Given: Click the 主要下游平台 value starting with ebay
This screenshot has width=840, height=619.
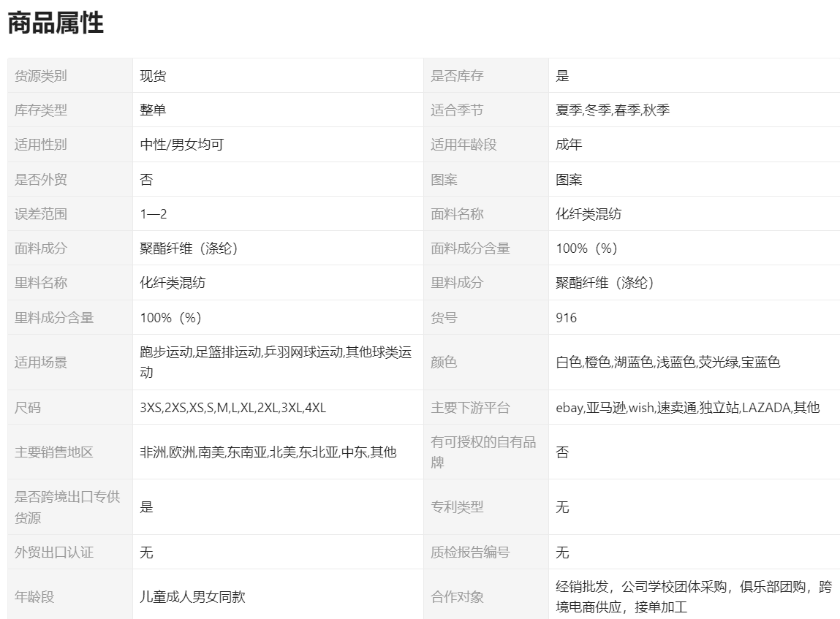Looking at the screenshot, I should (687, 408).
